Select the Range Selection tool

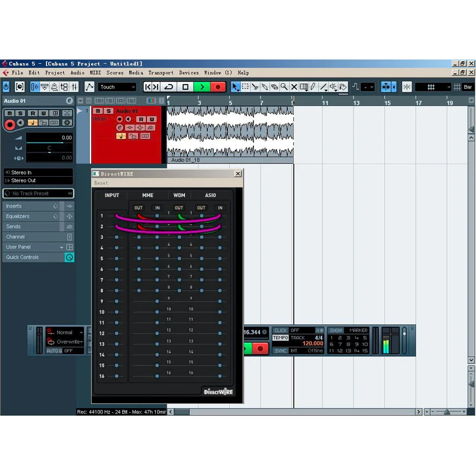[245, 87]
